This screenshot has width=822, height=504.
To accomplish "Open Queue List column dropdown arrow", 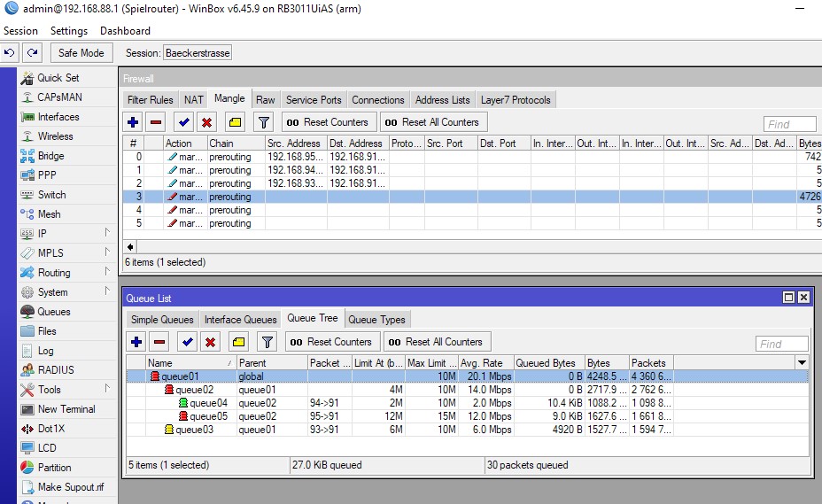I will tap(802, 362).
